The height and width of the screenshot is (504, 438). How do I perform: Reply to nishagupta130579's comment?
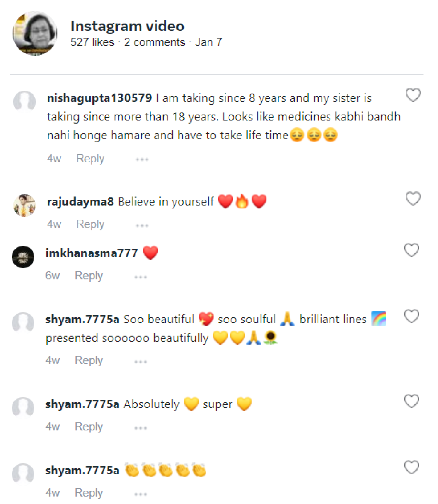[x=90, y=159]
